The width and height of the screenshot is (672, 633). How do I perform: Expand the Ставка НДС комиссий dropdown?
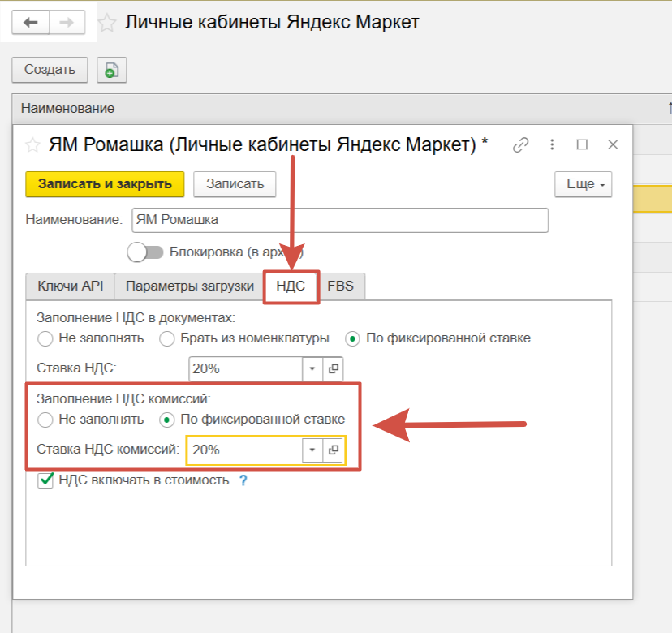point(312,450)
